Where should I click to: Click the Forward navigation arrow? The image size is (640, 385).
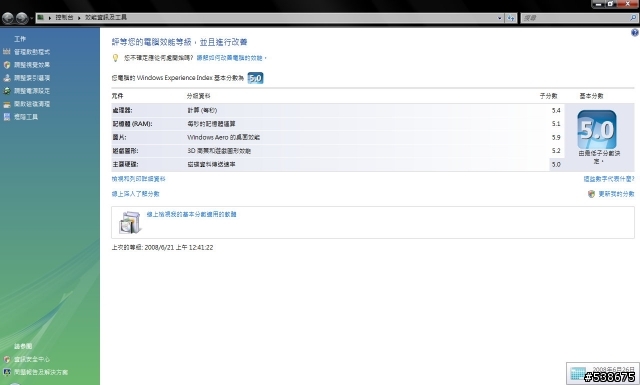tap(22, 18)
